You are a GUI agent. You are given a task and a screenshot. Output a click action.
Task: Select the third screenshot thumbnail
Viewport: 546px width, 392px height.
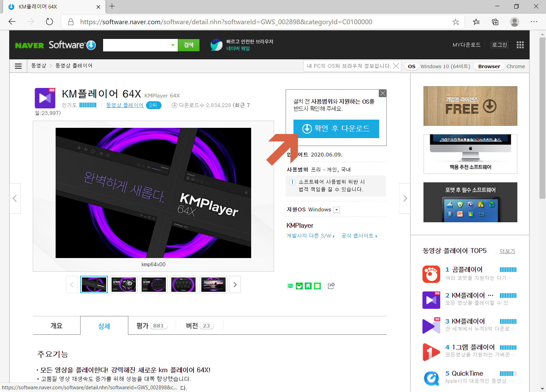click(x=154, y=284)
